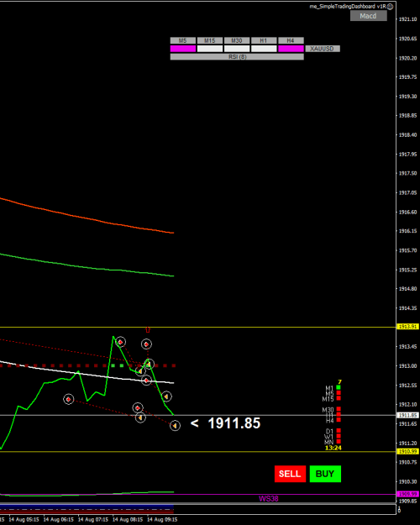Select the H4 timeframe header
Screen dimensions: 420x525
point(291,40)
